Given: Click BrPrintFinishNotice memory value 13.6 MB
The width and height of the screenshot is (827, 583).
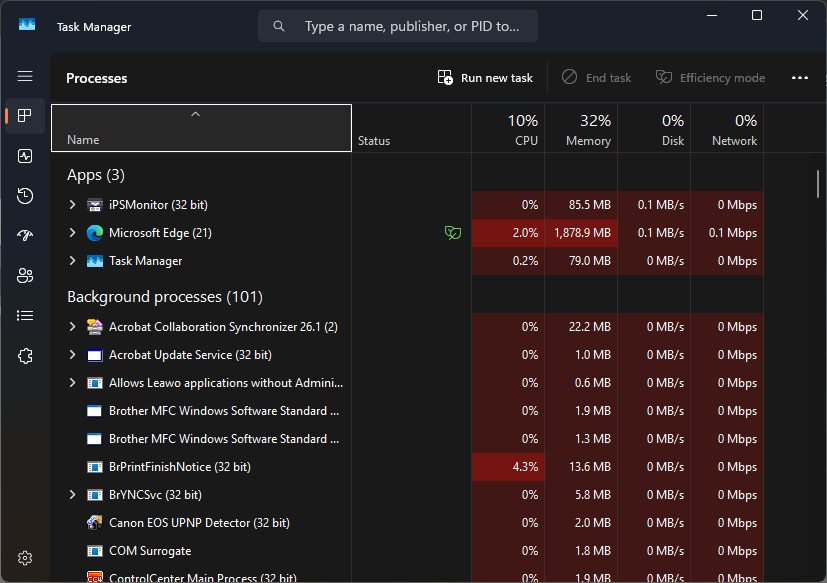Looking at the screenshot, I should 590,467.
